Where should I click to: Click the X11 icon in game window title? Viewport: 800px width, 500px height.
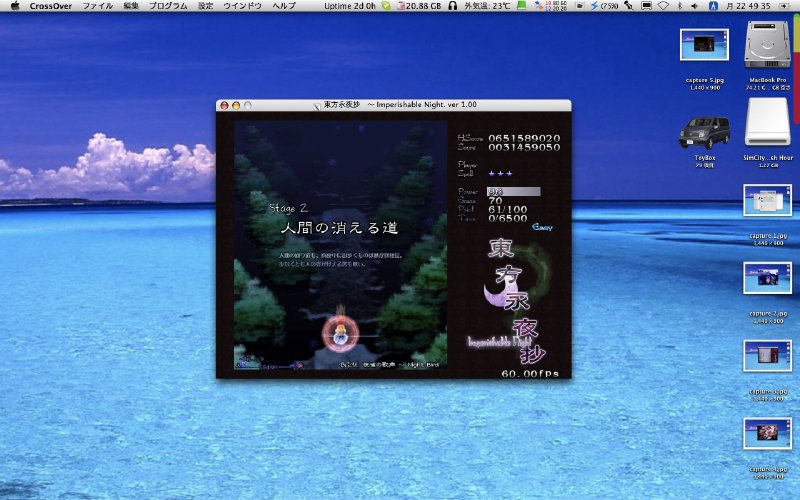click(x=316, y=106)
